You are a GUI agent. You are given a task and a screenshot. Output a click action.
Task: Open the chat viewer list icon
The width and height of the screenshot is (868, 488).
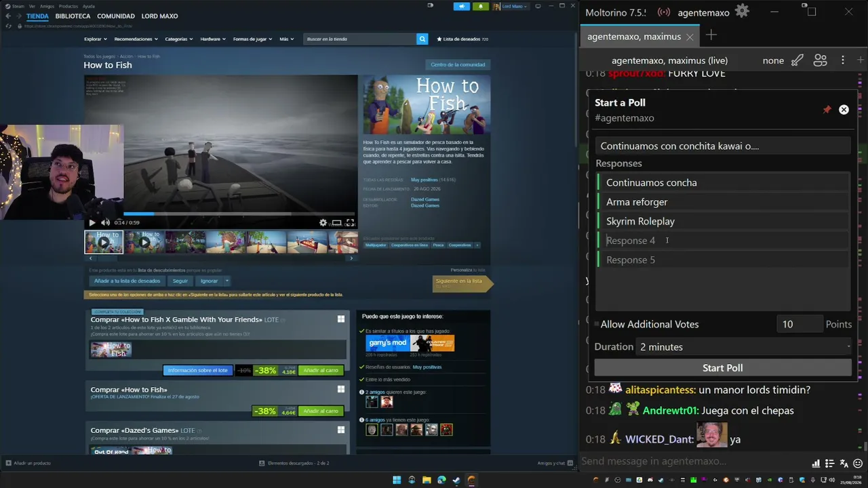[x=820, y=60]
